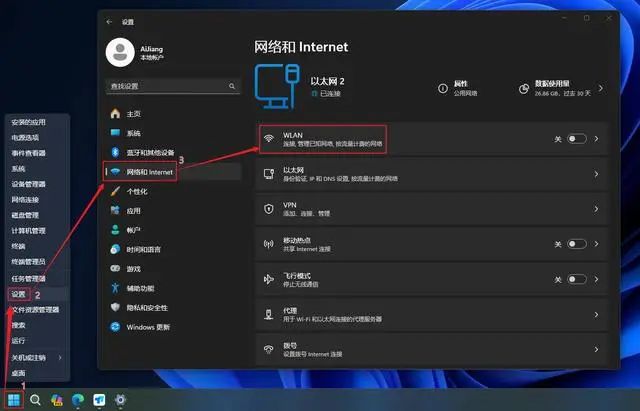Open 帐户 accounts settings

(133, 230)
